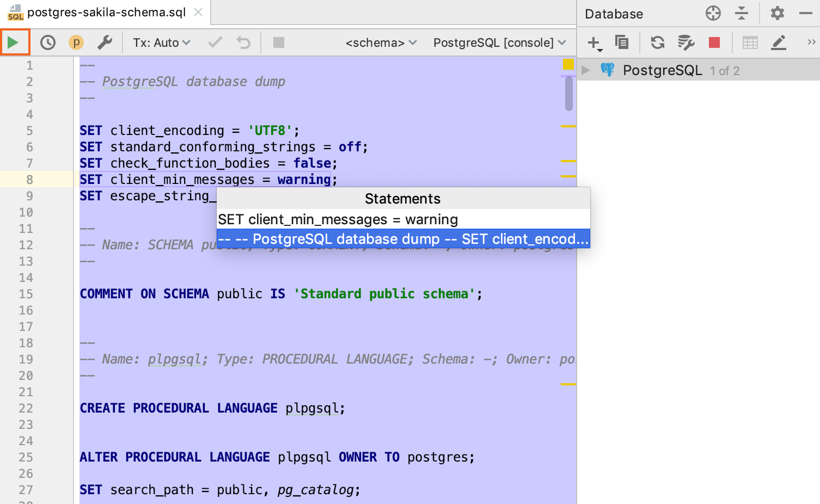Open Database panel gear settings
Screen dimensions: 820x504
(x=778, y=13)
